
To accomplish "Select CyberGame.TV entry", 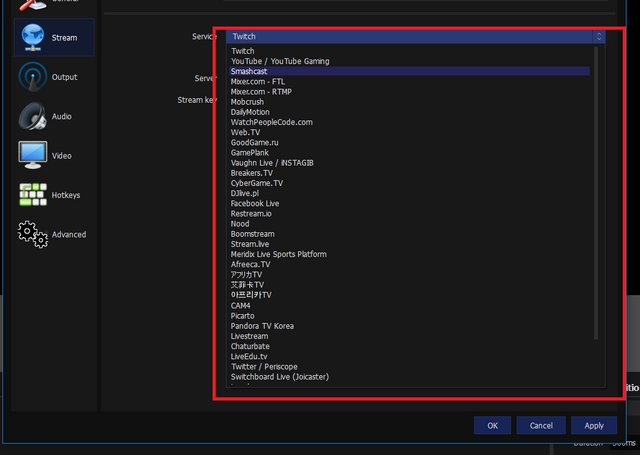I will click(x=409, y=183).
